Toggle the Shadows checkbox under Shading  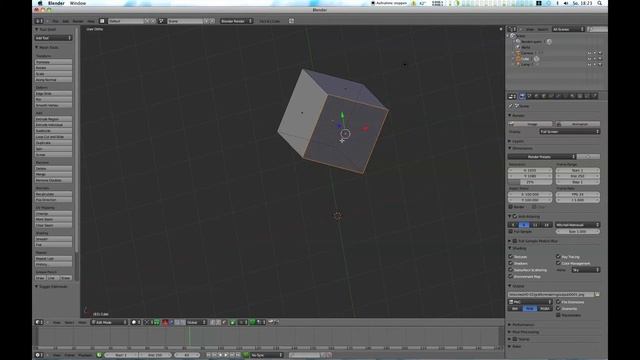click(511, 263)
